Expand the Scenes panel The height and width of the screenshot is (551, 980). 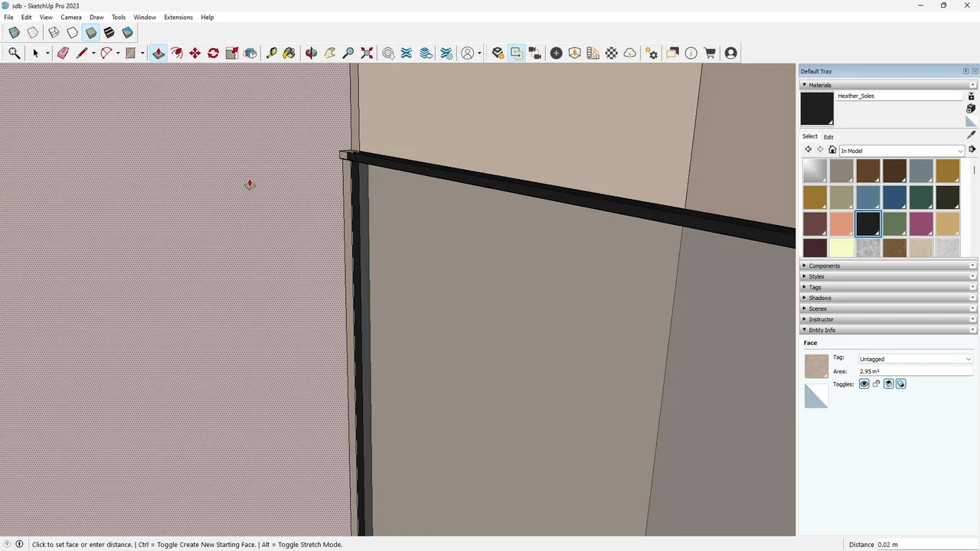(888, 308)
